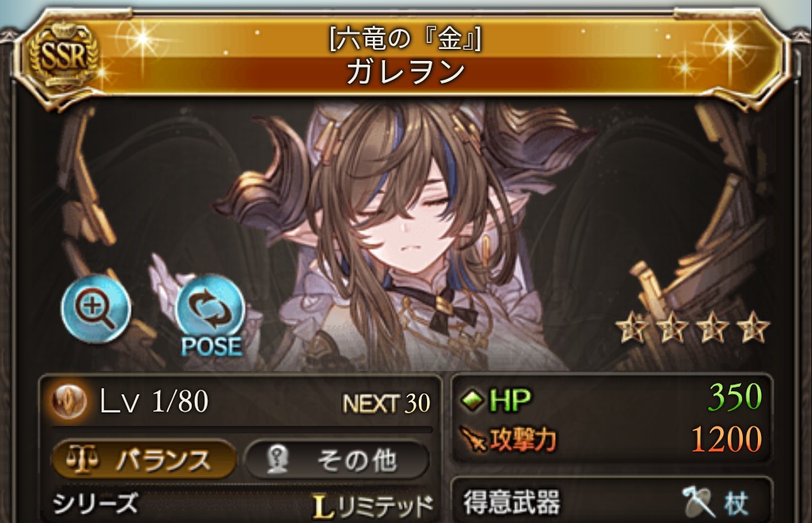812x523 pixels.
Task: Click the SSR rarity badge
Action: pyautogui.click(x=62, y=56)
